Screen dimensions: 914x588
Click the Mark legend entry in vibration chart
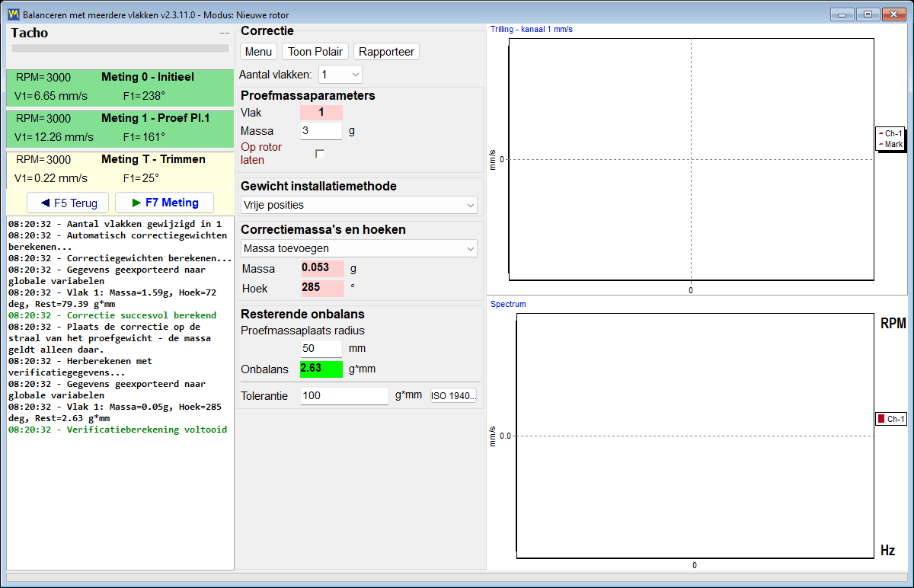(890, 144)
